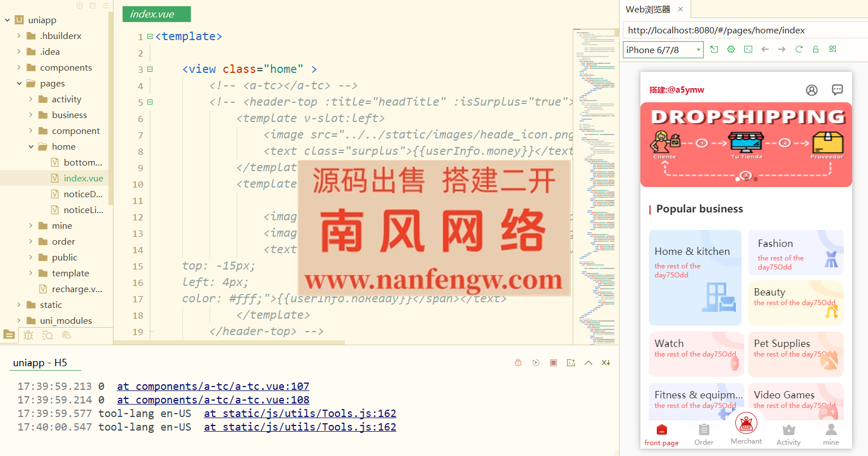Click the red debug bug icon in console
Image resolution: width=868 pixels, height=456 pixels.
coord(518,363)
